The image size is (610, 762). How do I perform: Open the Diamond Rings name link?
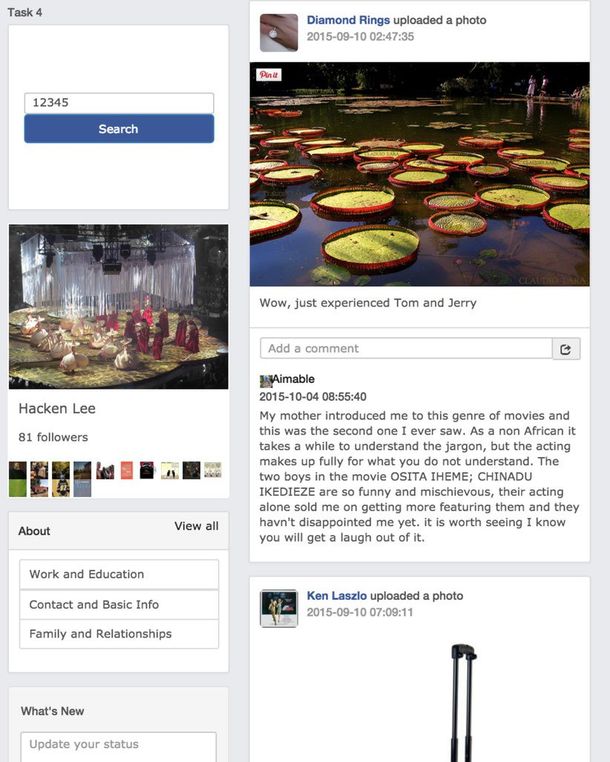click(348, 20)
